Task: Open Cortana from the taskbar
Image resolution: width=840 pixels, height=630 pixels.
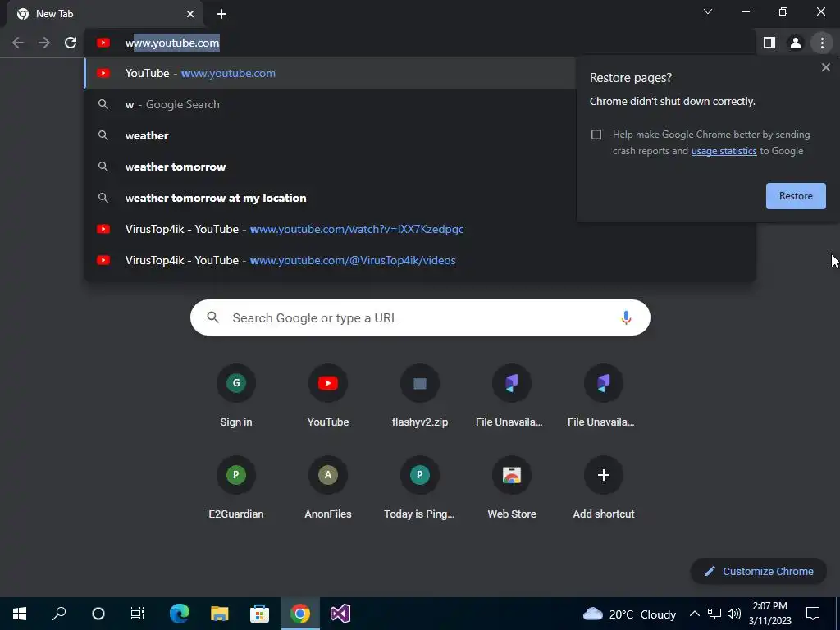Action: click(x=98, y=614)
